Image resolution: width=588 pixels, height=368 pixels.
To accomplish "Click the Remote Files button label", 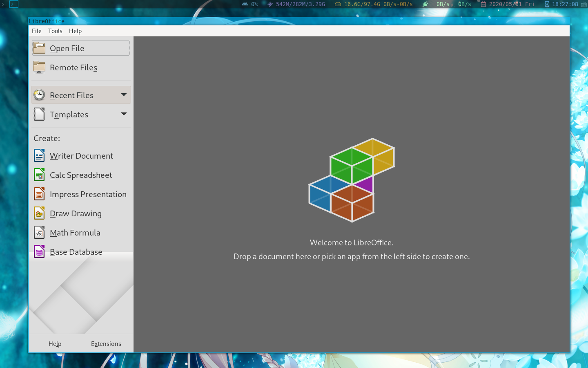I will (x=73, y=67).
